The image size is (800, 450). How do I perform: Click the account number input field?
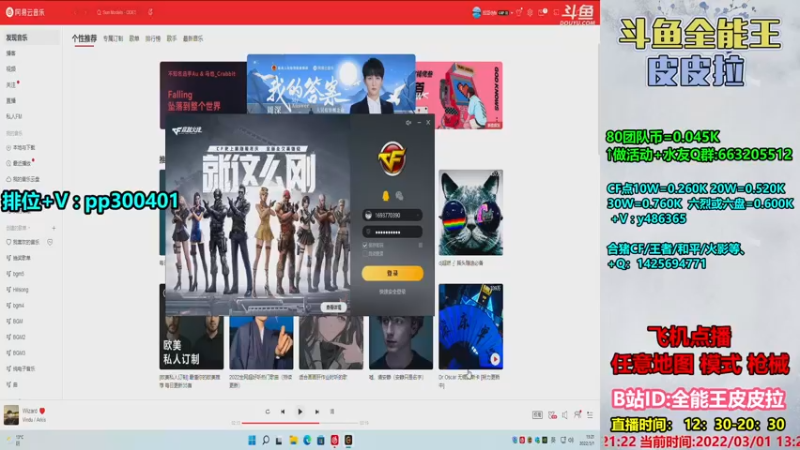point(392,215)
